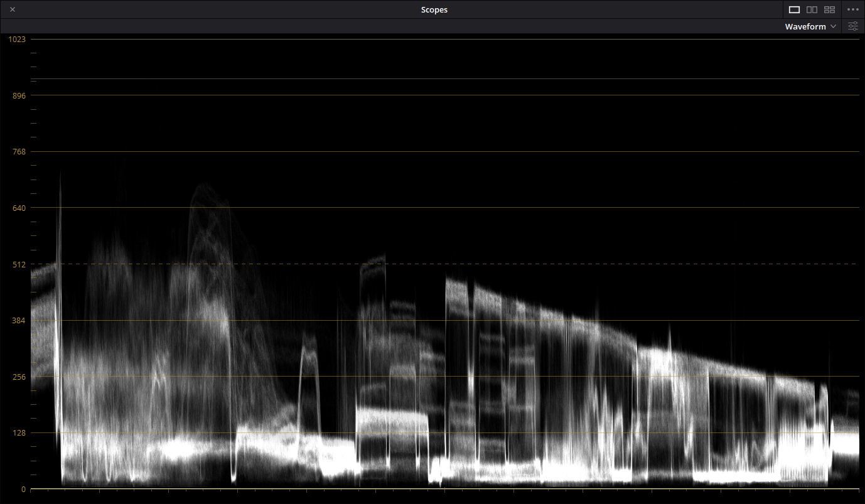The image size is (865, 504).
Task: Click the 896 scale label
Action: click(19, 95)
